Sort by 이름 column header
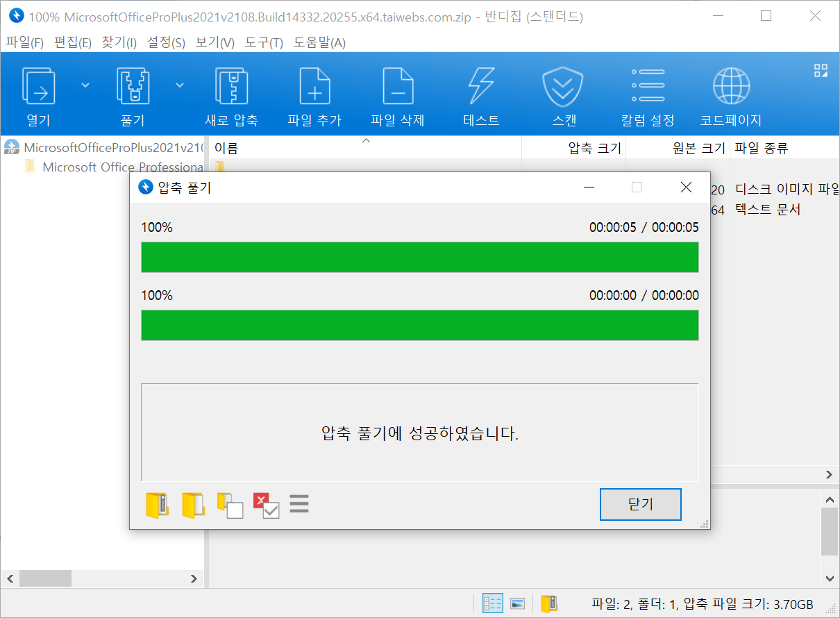The width and height of the screenshot is (840, 618). pos(365,147)
